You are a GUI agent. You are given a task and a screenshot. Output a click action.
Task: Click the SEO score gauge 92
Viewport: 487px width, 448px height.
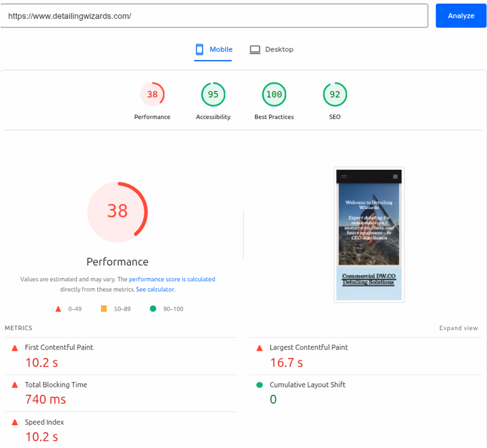(x=335, y=95)
